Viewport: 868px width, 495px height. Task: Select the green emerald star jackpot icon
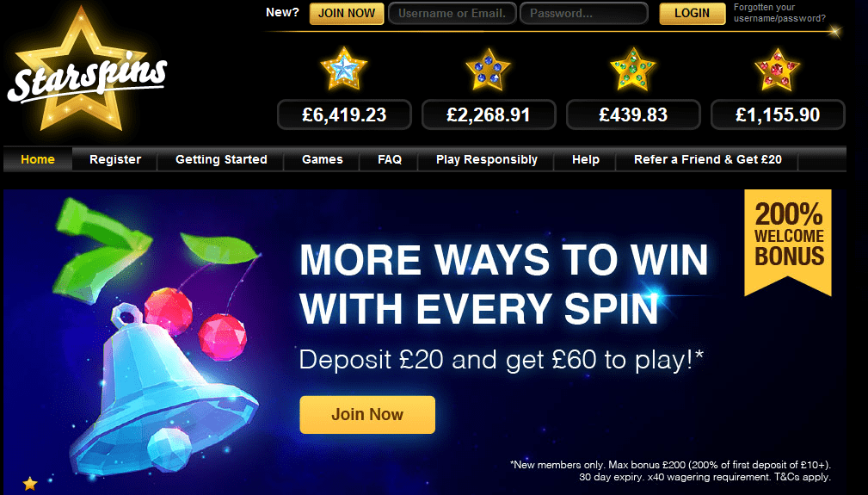click(x=633, y=69)
